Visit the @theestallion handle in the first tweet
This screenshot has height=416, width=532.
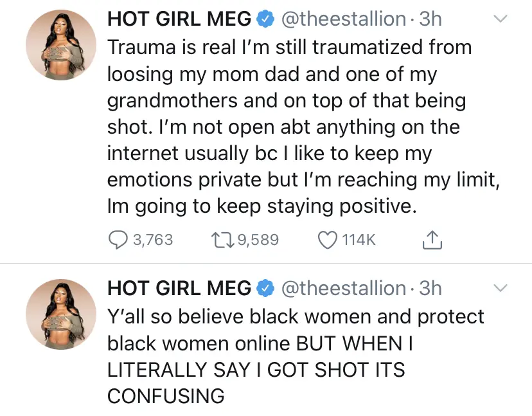(343, 19)
